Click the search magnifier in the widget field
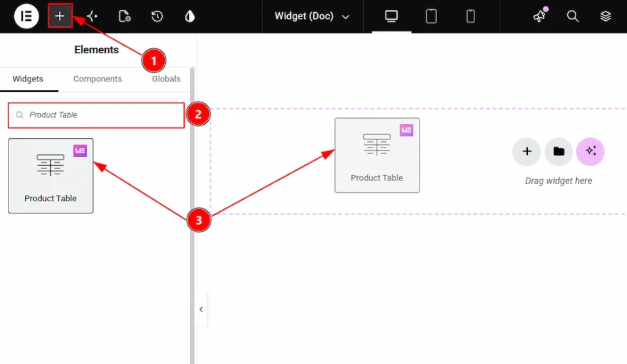This screenshot has height=364, width=627. click(19, 115)
